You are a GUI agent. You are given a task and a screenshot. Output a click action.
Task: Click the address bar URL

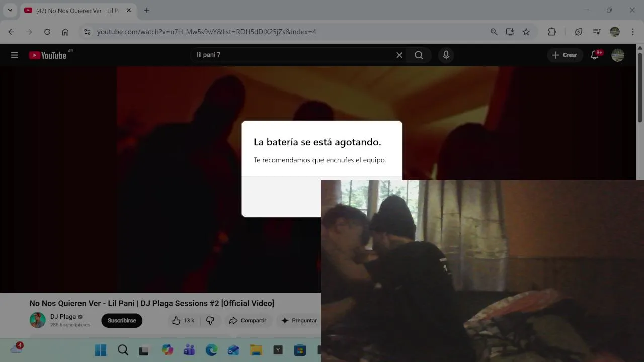pos(206,32)
